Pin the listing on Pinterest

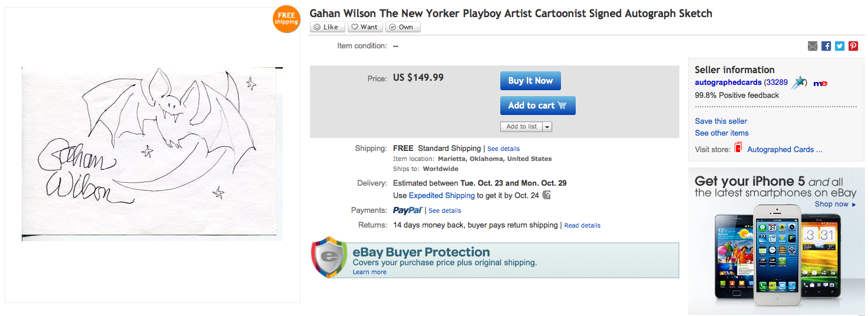point(853,46)
